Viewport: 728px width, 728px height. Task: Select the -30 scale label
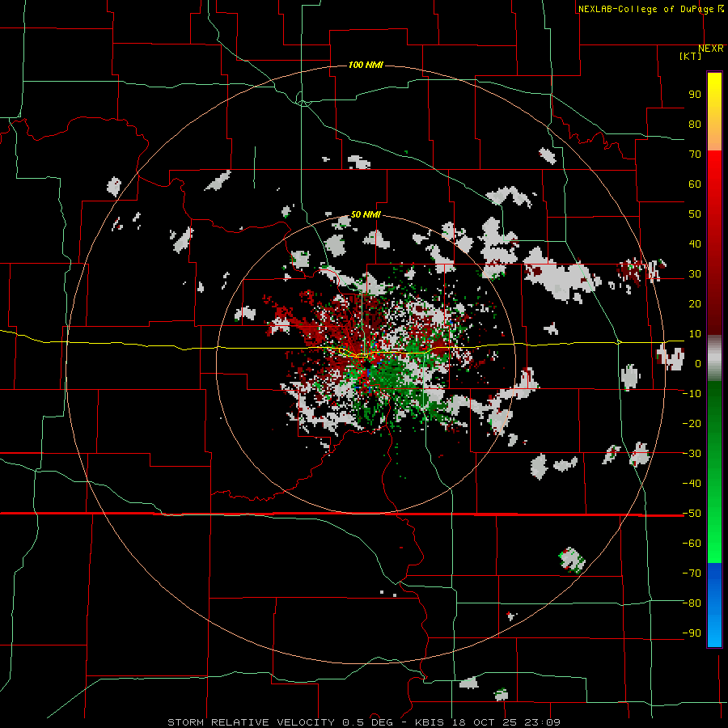[692, 454]
